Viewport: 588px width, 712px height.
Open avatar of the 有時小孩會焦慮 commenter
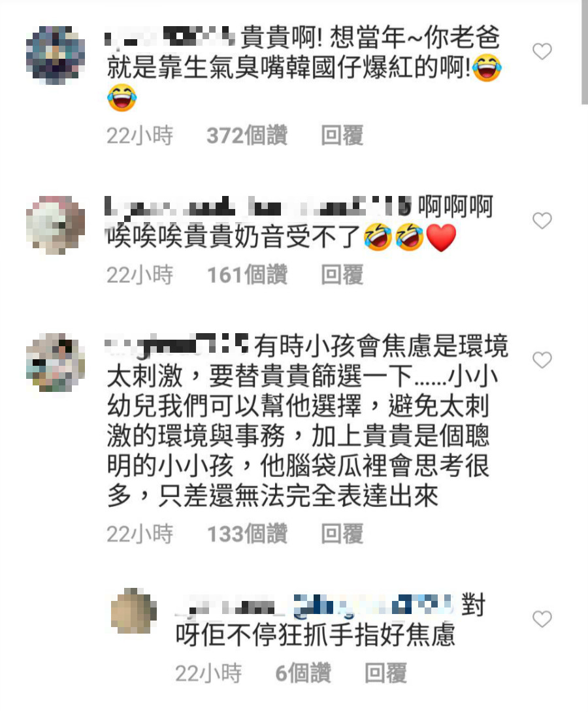click(56, 362)
